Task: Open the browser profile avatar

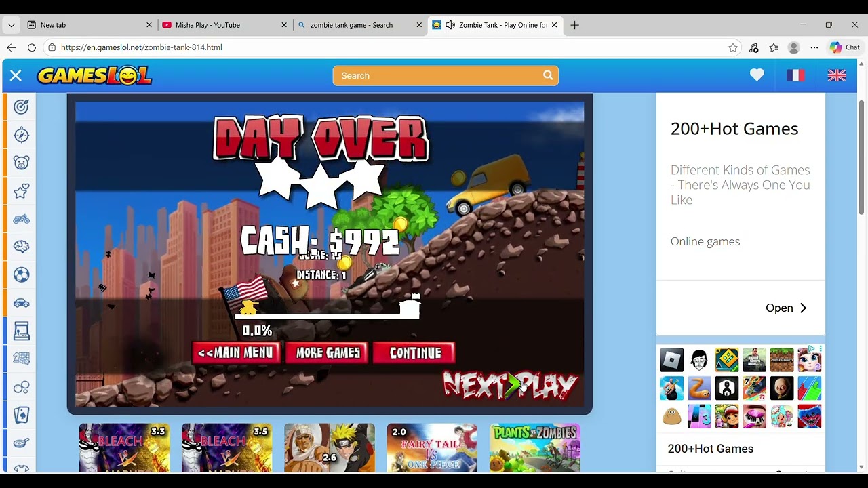Action: click(793, 47)
